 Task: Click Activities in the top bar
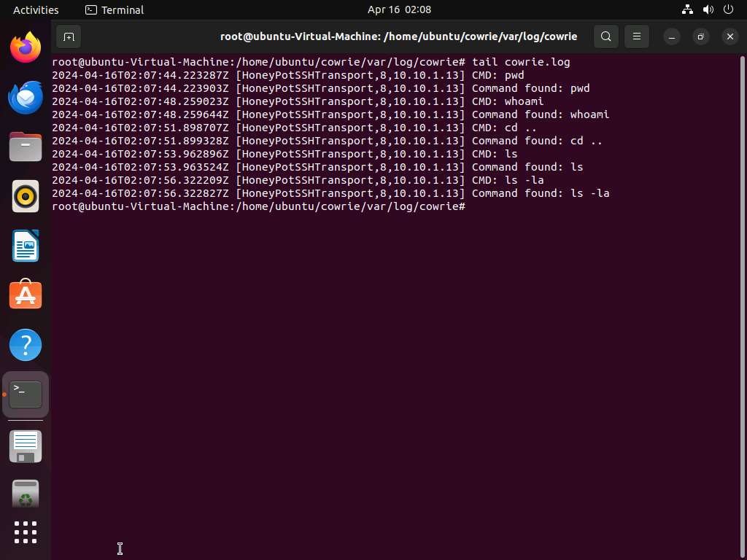tap(35, 9)
